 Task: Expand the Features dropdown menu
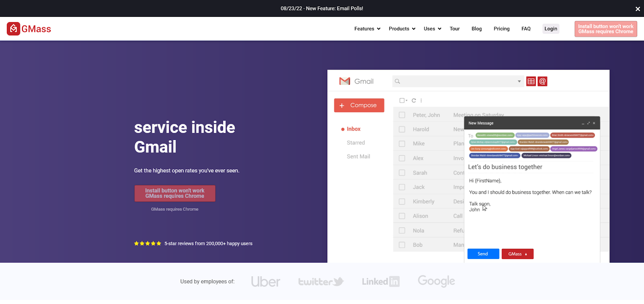point(367,29)
